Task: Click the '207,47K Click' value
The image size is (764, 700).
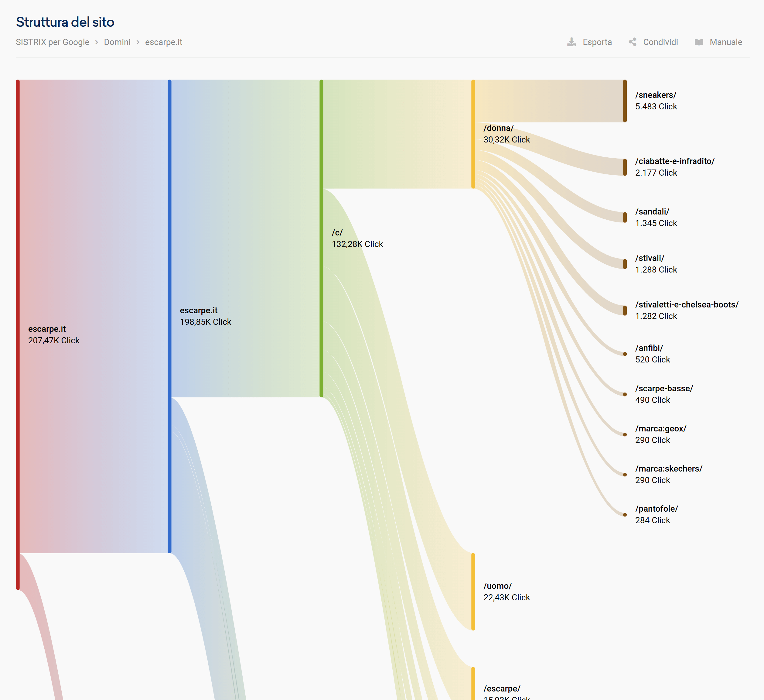Action: tap(54, 341)
